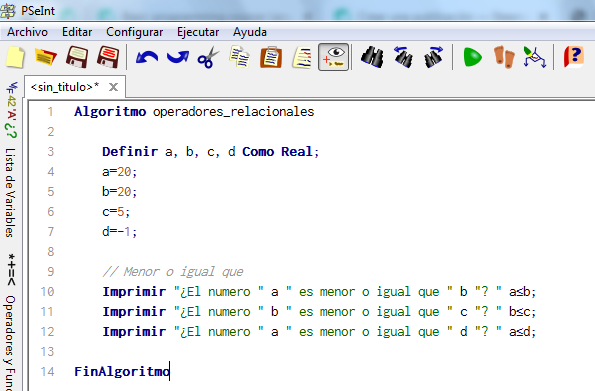The image size is (595, 391).
Task: Close the <sin_titulo>* tab with the X
Action: pyautogui.click(x=113, y=88)
